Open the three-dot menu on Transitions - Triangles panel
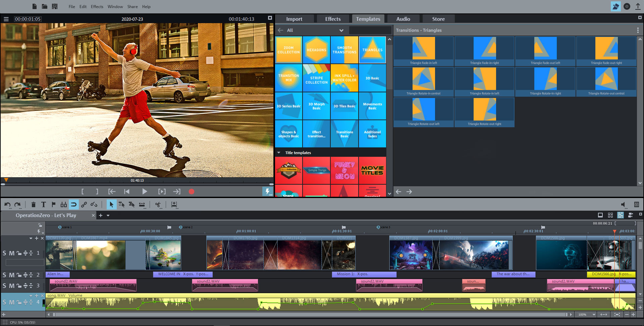 (x=638, y=30)
